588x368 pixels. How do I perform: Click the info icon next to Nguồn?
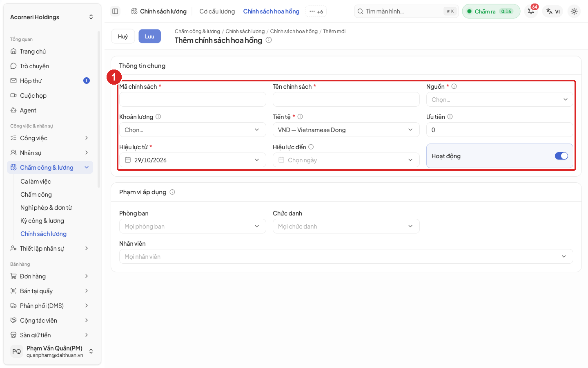[454, 87]
